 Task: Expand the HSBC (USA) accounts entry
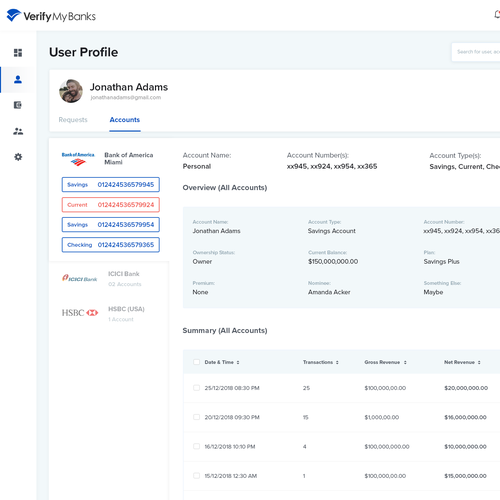click(109, 314)
